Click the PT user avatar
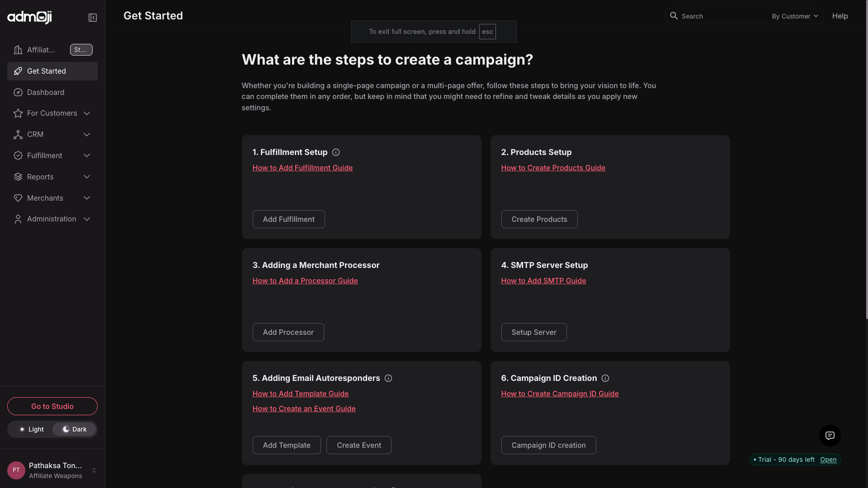 pos(16,470)
